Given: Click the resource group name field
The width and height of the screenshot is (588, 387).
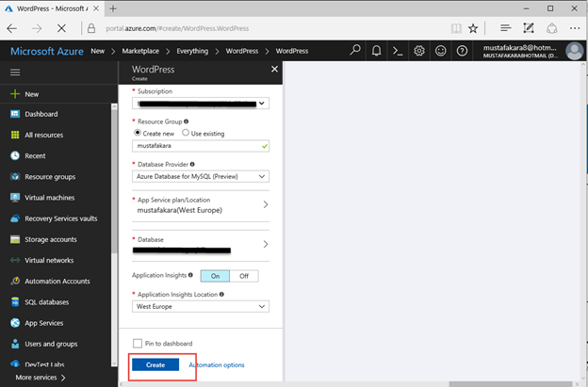Looking at the screenshot, I should pyautogui.click(x=201, y=146).
